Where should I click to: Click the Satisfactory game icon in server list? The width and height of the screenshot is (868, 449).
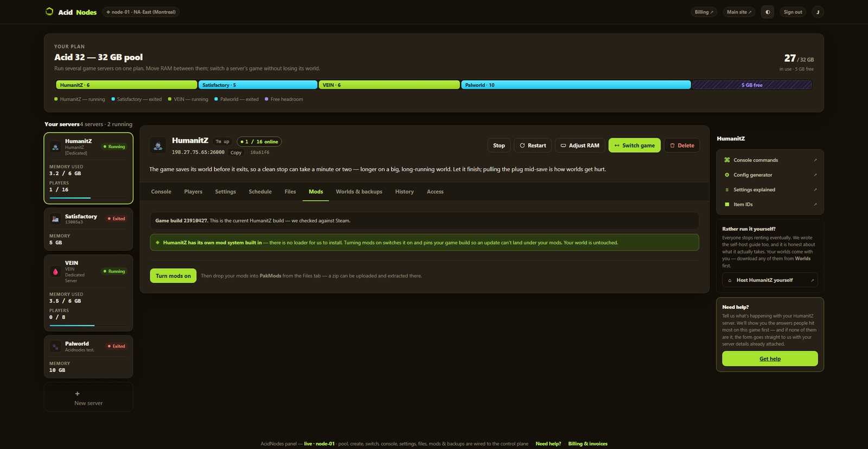55,219
